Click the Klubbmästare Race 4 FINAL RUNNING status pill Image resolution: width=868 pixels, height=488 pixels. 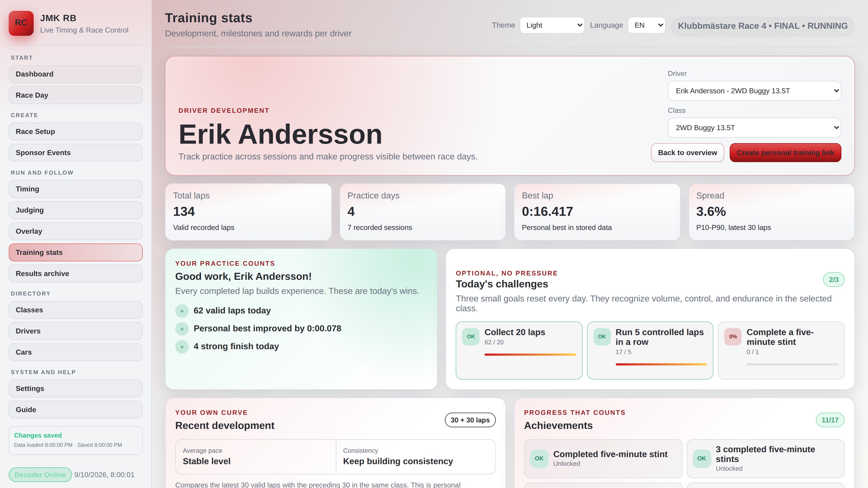pos(762,26)
